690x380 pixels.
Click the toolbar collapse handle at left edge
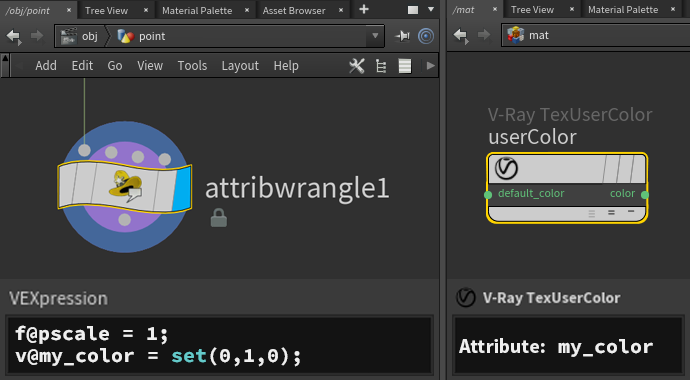[5, 66]
